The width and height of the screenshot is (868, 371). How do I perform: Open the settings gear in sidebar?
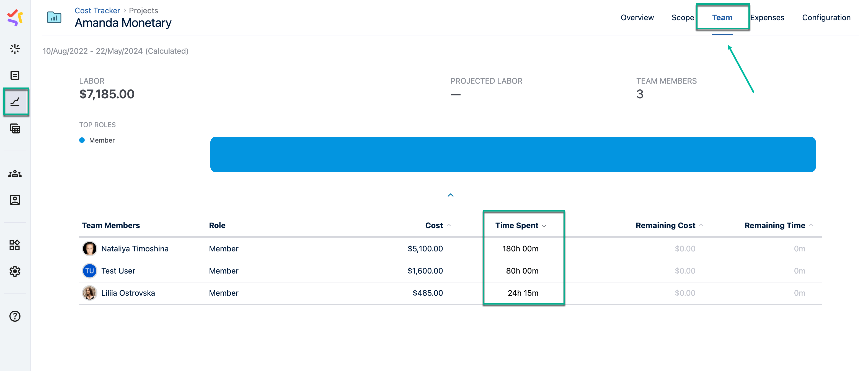(15, 271)
